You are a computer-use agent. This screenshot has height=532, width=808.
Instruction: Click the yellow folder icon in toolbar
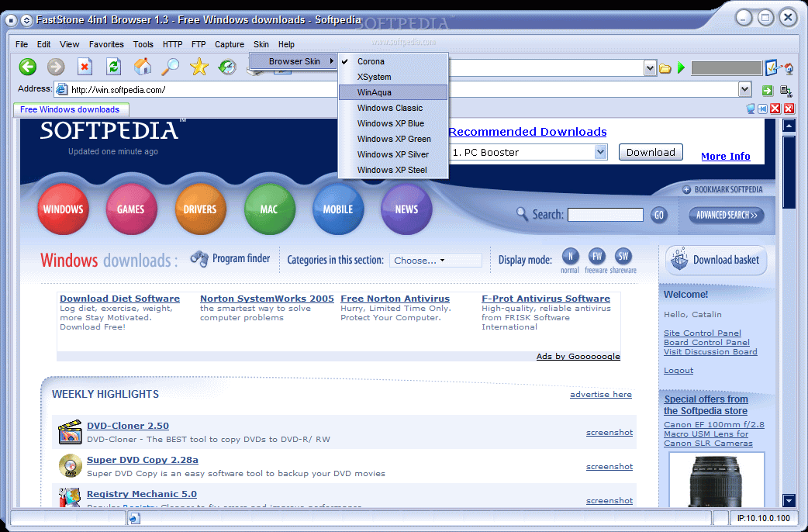665,68
